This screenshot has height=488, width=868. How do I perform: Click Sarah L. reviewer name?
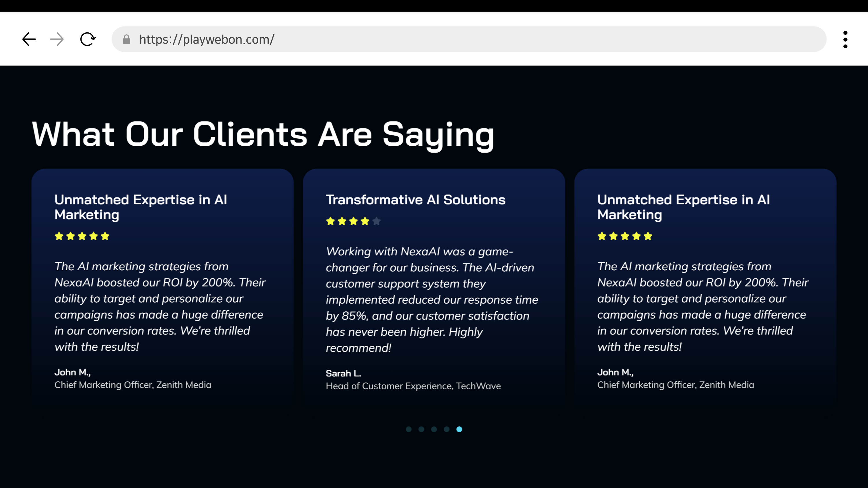point(343,373)
